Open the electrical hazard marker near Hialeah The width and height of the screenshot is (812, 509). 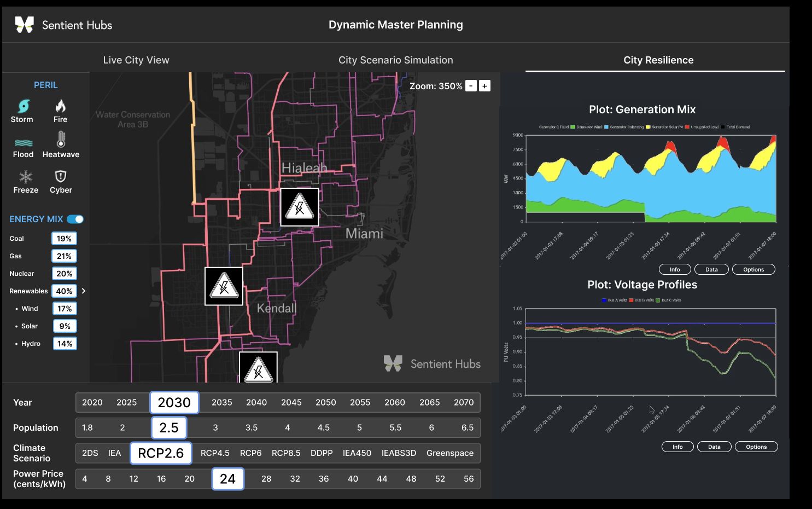pyautogui.click(x=300, y=207)
